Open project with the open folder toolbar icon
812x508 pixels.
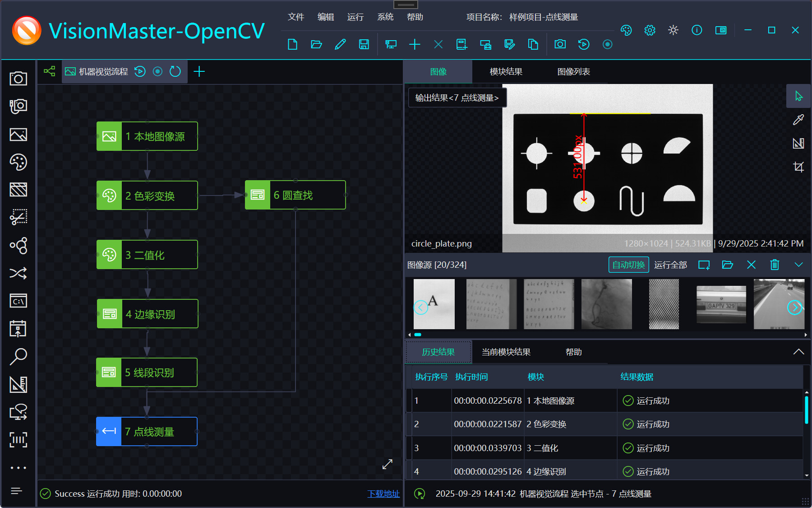(316, 44)
